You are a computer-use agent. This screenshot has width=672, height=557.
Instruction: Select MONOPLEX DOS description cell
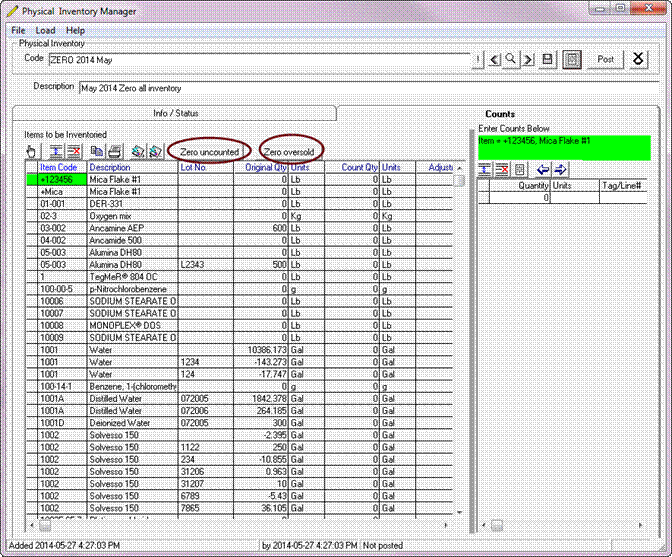click(x=133, y=326)
